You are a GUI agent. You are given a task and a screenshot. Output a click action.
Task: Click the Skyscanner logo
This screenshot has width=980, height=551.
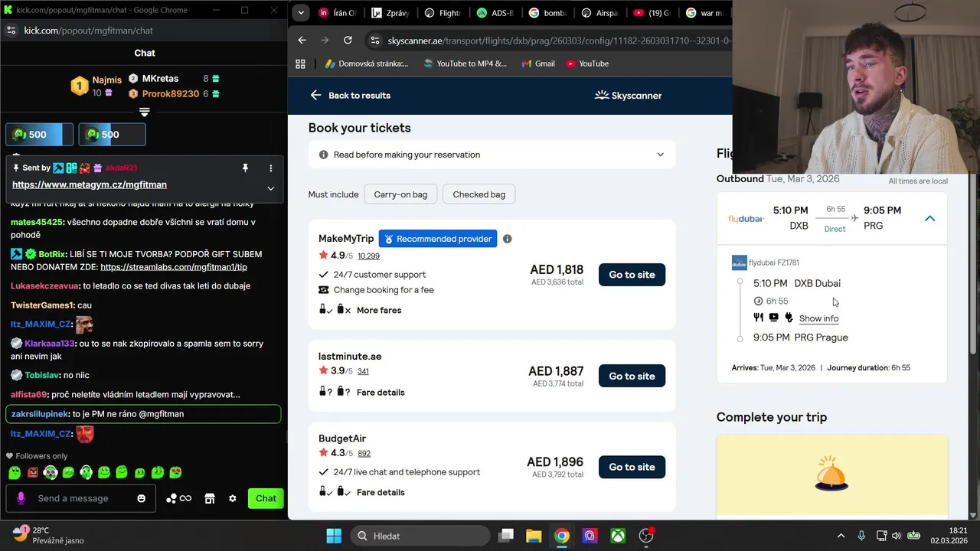628,95
